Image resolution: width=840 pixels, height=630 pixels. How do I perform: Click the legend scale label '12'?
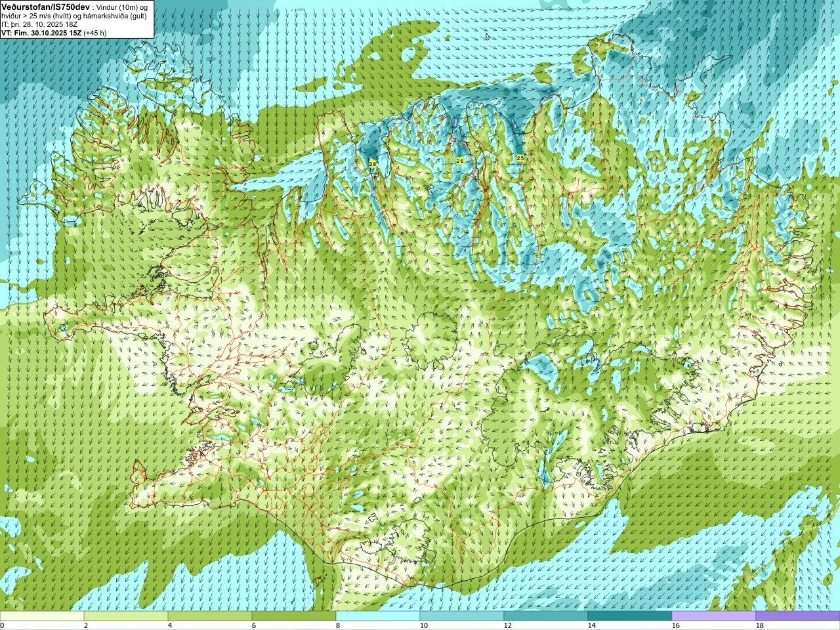pyautogui.click(x=507, y=626)
